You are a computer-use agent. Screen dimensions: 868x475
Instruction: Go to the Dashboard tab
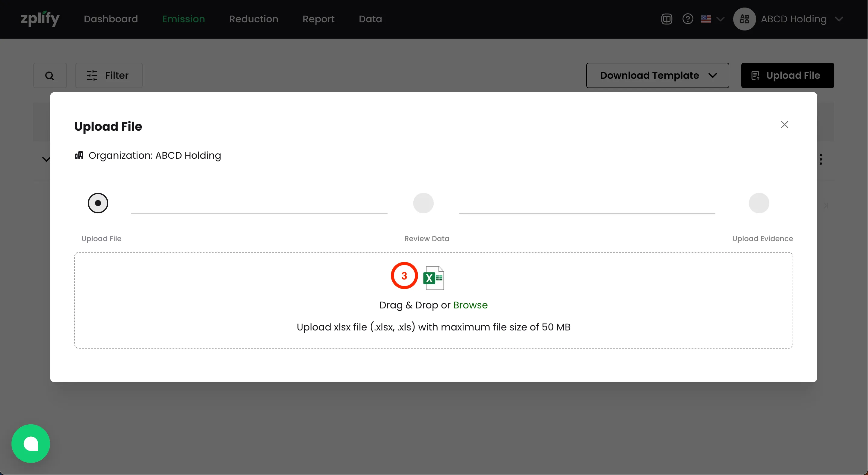click(111, 19)
